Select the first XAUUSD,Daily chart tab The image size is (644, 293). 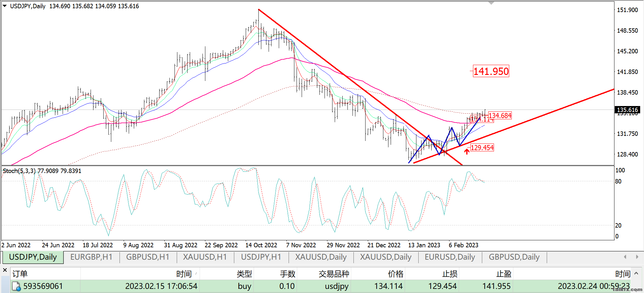[x=321, y=257]
